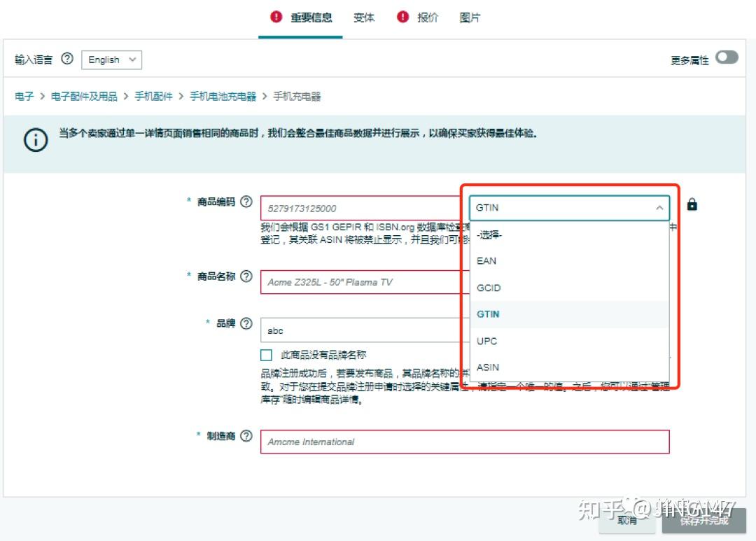Screen dimensions: 756x541
Task: Click the info circle icon in the notice banner
Action: [35, 140]
